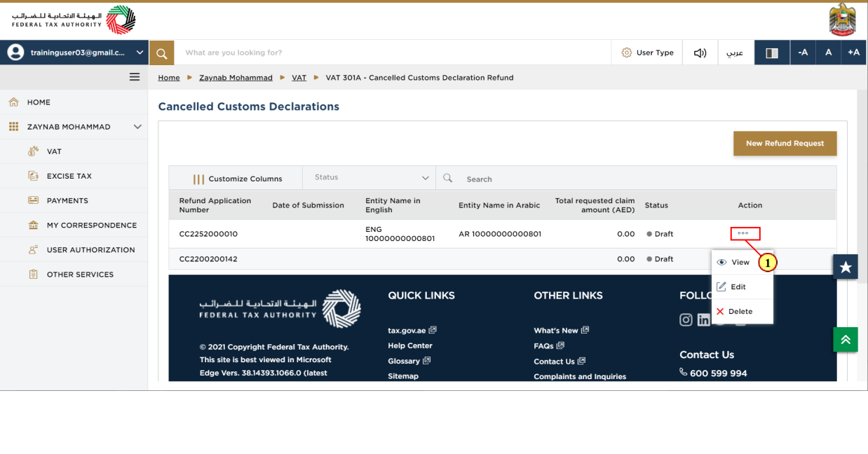Open the Status filter dropdown

pyautogui.click(x=369, y=178)
